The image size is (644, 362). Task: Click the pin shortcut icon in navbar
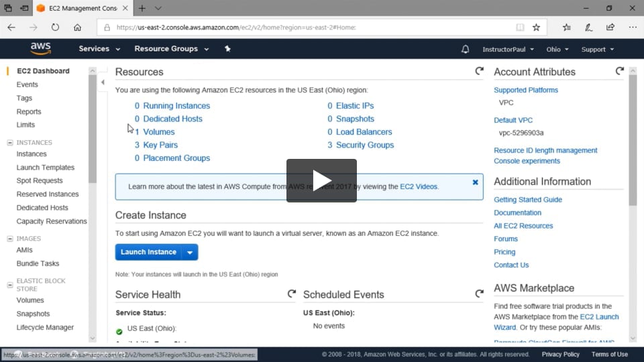227,49
